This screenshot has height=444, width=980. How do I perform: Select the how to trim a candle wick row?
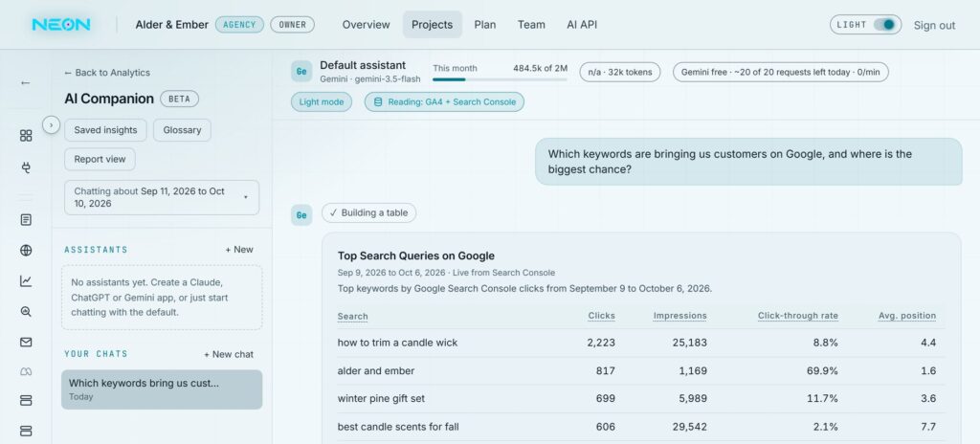coord(641,343)
